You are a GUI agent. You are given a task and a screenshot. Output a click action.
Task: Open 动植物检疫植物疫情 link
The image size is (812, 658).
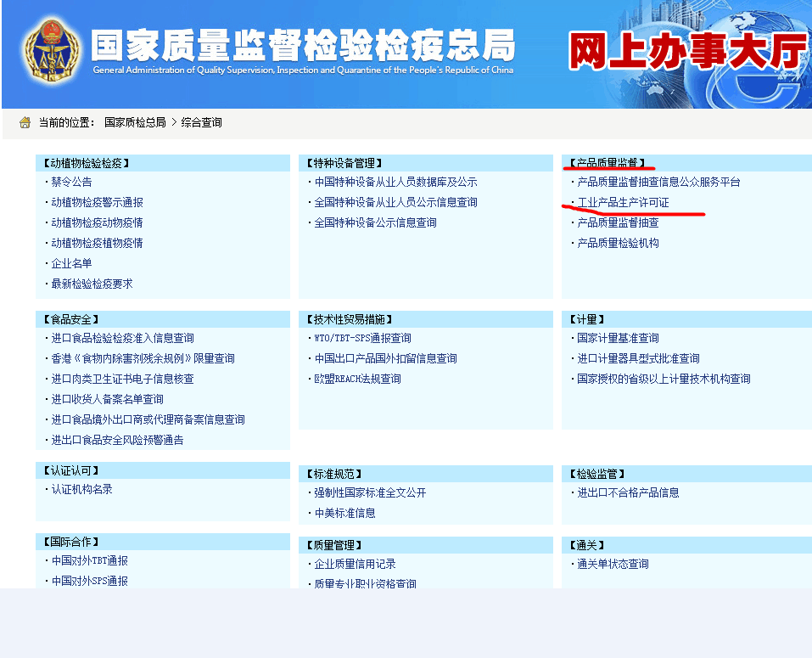[97, 243]
